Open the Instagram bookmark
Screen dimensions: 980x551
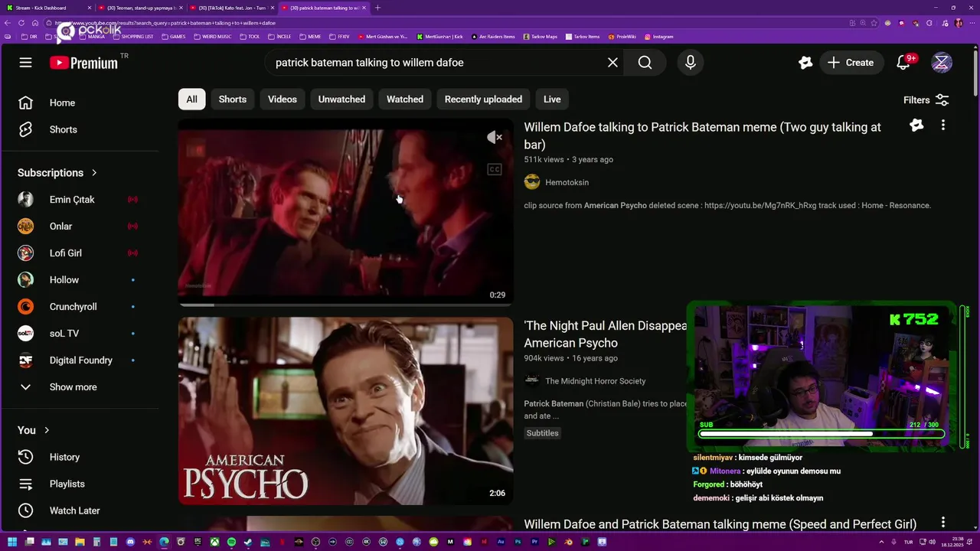click(659, 37)
